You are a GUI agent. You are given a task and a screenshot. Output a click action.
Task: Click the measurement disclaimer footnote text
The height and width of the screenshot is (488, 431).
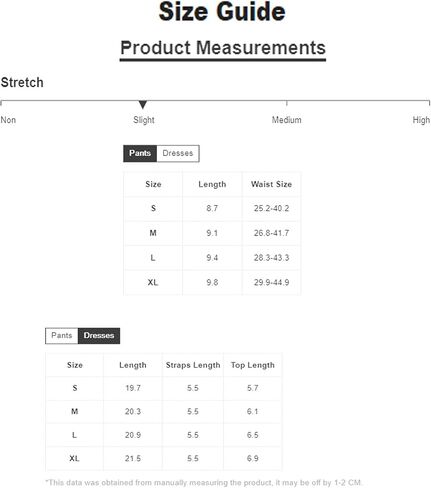coord(204,483)
